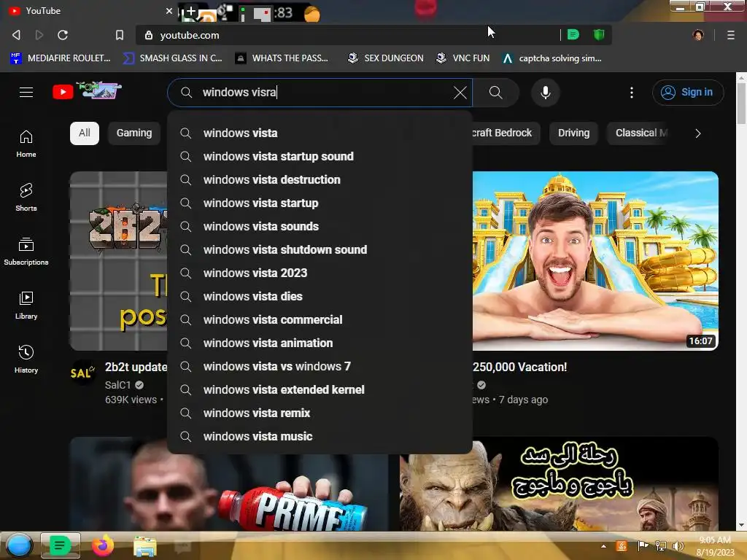Click the volume speaker tray icon
The width and height of the screenshot is (747, 560).
coord(678,545)
